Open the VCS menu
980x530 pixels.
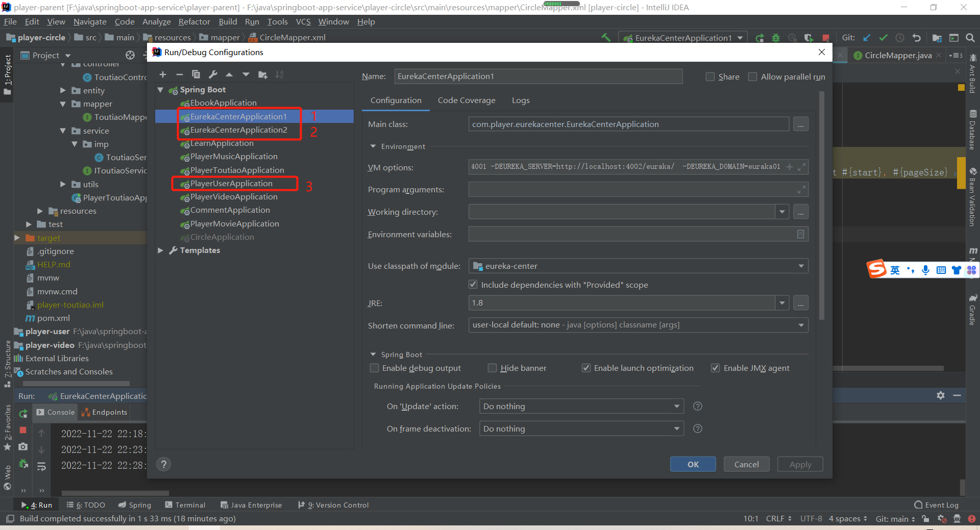[303, 22]
